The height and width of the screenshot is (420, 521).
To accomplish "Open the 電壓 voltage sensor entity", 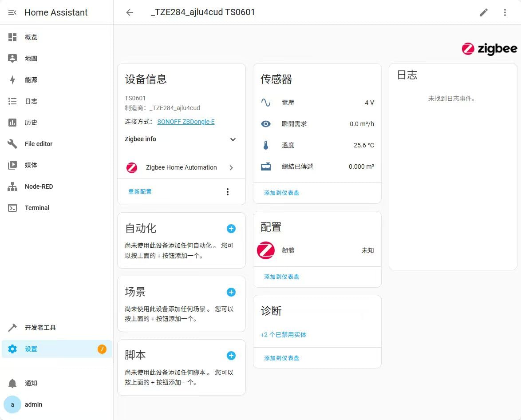I will (x=317, y=103).
